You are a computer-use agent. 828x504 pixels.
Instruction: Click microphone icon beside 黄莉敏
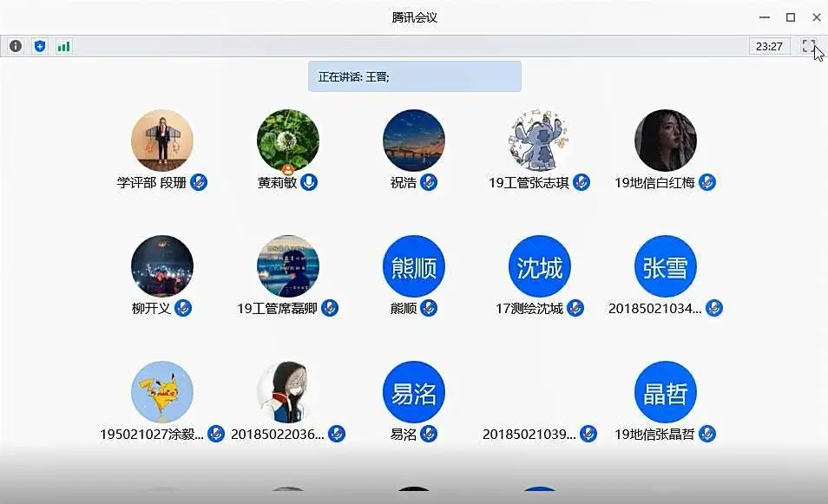pos(309,182)
